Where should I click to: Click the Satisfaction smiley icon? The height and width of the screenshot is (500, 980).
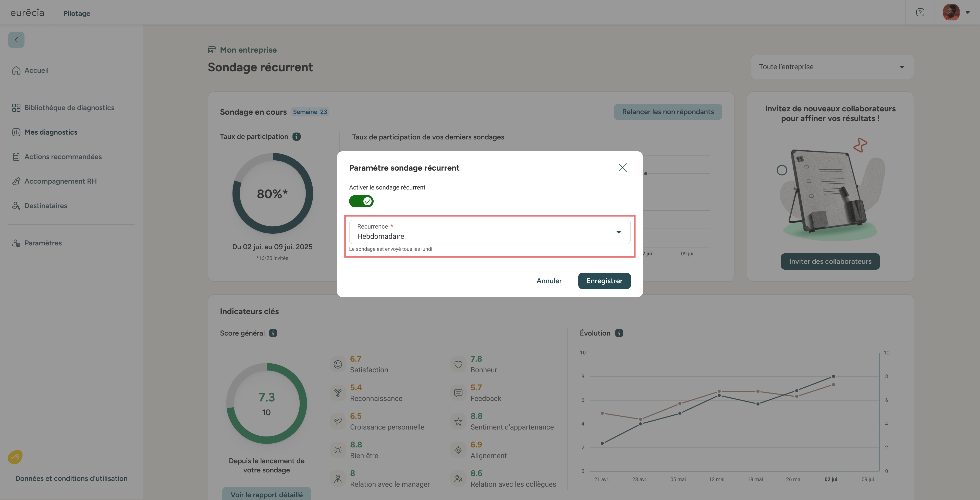tap(337, 364)
